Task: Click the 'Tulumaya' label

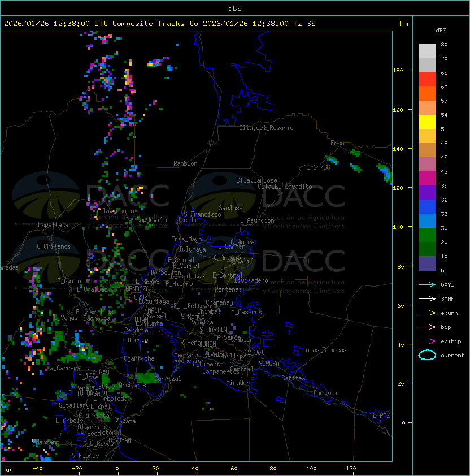Action: click(193, 249)
